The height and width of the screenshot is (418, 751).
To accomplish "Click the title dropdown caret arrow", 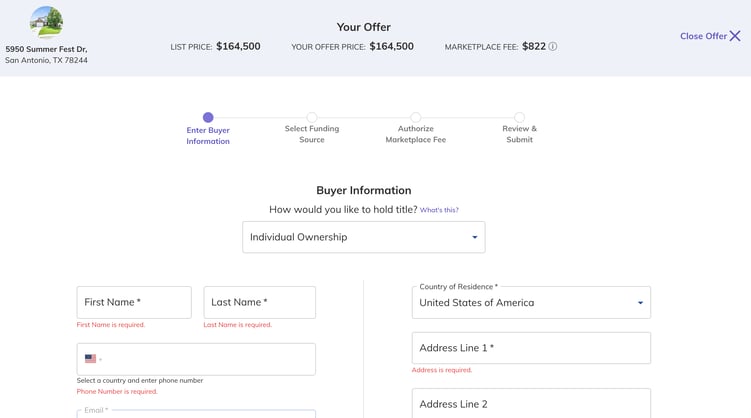I will (x=475, y=237).
